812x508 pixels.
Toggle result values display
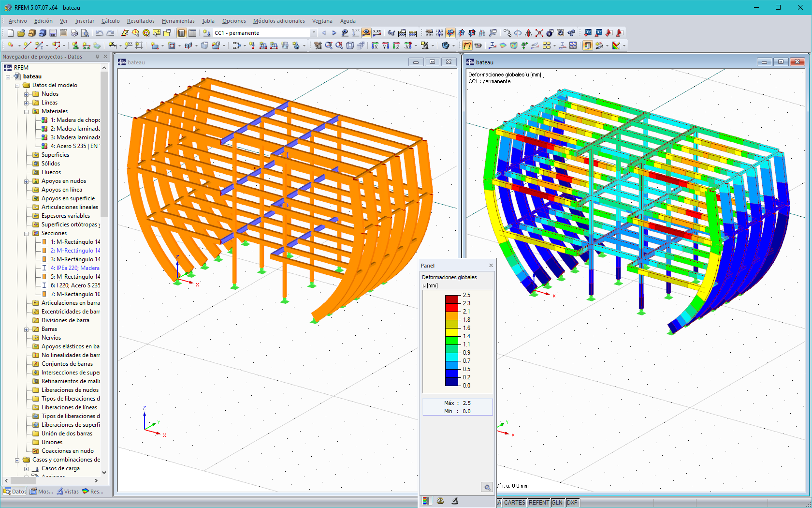click(x=377, y=33)
